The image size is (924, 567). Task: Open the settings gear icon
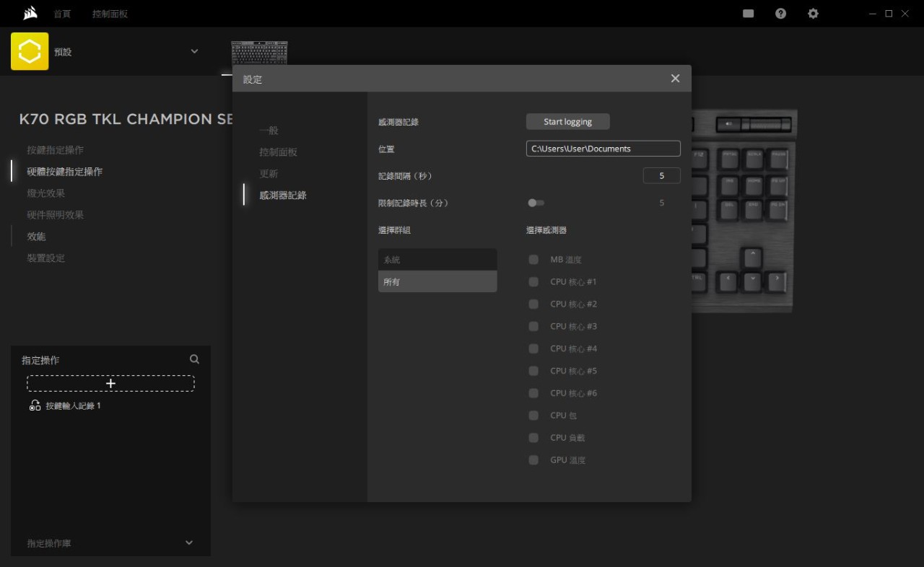click(813, 13)
